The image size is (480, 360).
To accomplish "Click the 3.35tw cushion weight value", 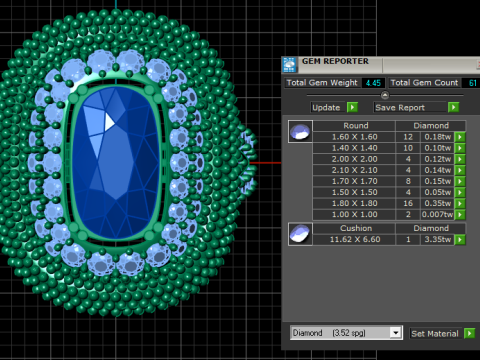I will pos(437,239).
